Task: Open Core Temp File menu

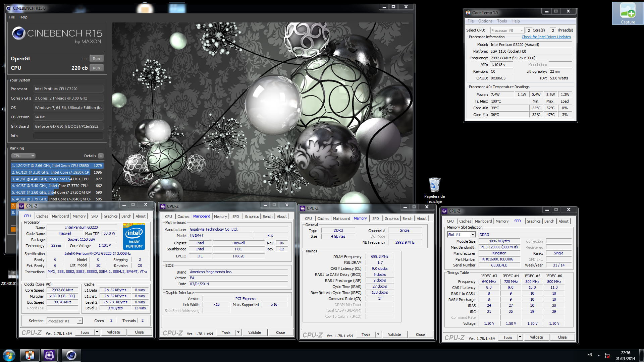Action: 471,21
